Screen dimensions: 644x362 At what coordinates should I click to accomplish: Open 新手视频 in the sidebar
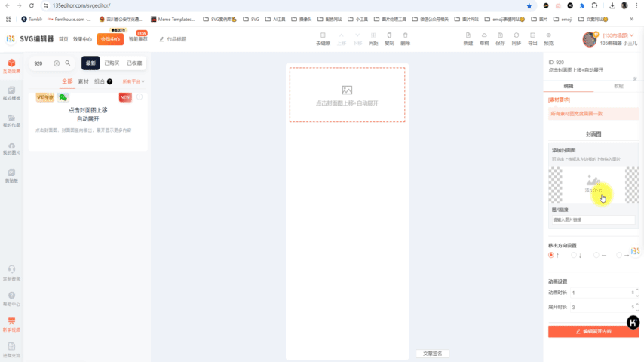tap(11, 324)
